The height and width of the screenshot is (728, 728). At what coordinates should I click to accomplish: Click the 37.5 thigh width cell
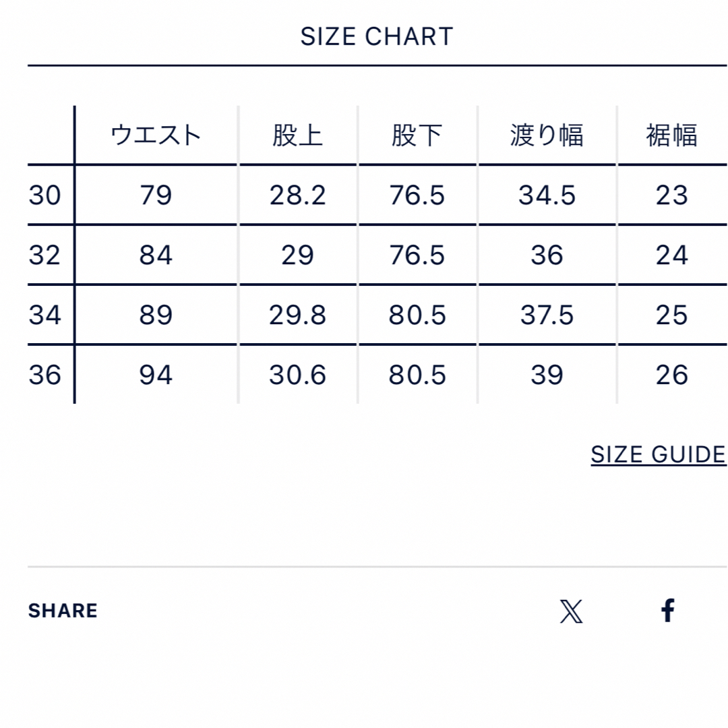point(547,315)
